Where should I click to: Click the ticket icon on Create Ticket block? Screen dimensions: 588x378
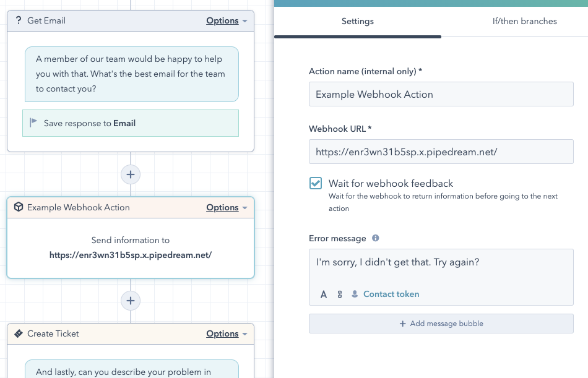[17, 333]
